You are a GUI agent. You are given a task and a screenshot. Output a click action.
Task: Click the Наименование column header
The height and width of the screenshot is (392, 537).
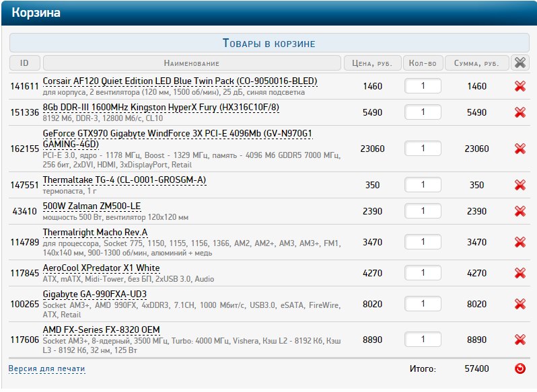click(192, 63)
